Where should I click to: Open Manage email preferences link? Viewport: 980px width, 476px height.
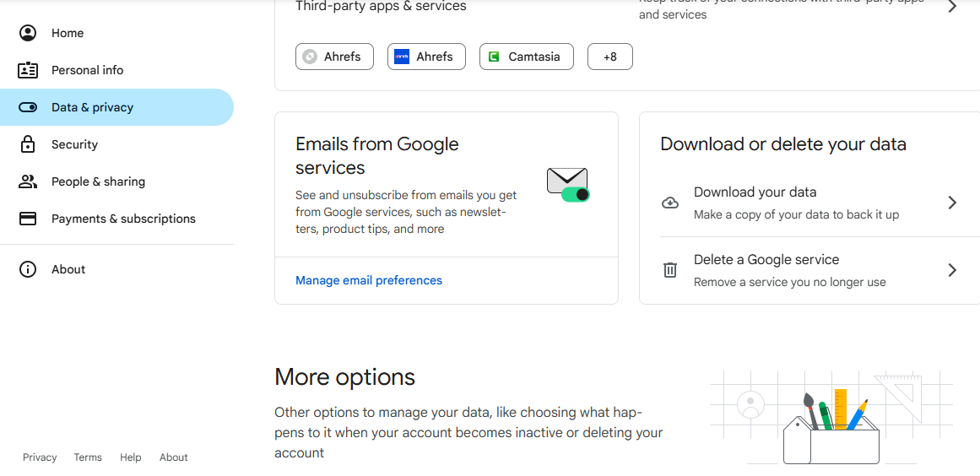point(369,280)
